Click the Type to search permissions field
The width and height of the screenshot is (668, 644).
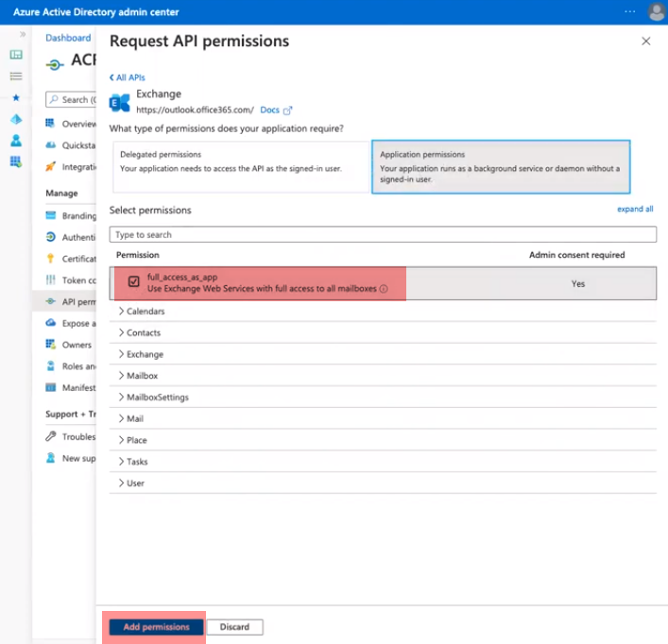(383, 234)
